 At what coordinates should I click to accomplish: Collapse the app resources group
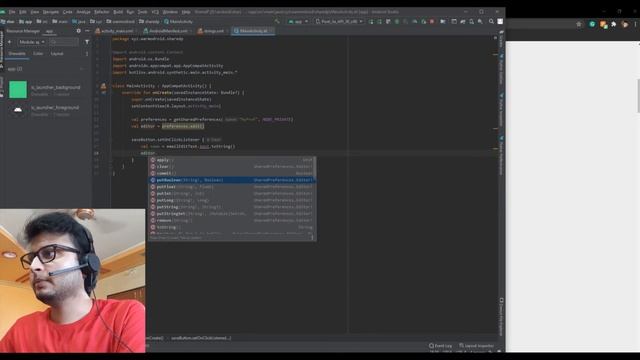[x=82, y=69]
